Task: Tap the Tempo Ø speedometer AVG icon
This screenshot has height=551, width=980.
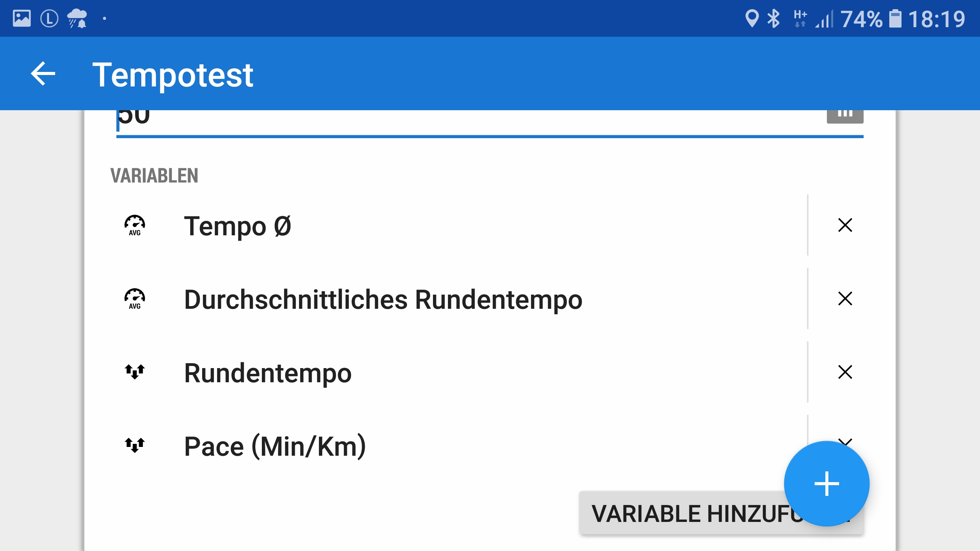Action: (x=135, y=225)
